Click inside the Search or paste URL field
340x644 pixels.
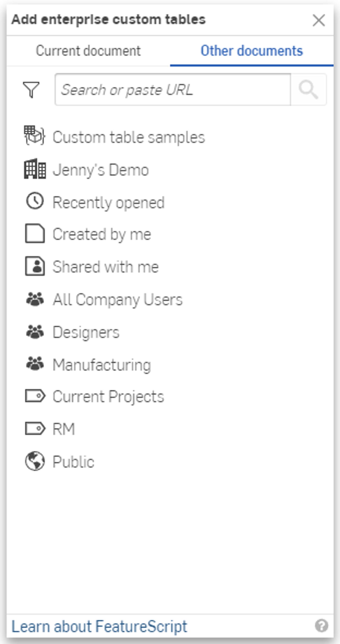tap(173, 89)
